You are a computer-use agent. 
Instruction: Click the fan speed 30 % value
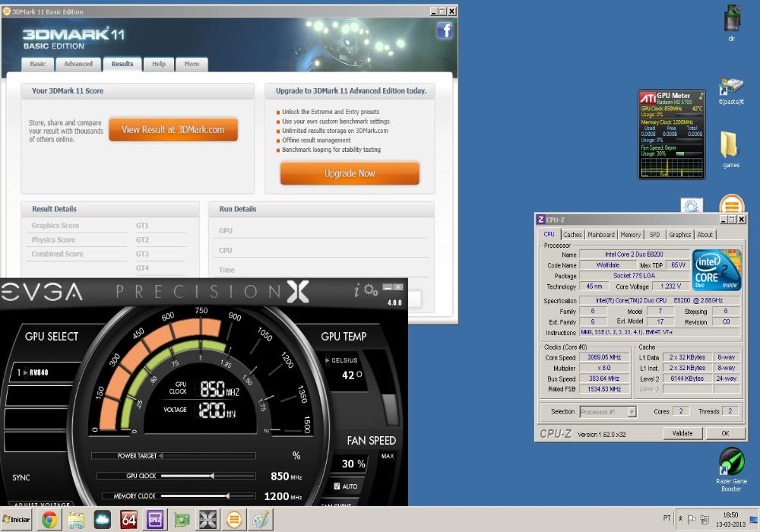coord(353,464)
